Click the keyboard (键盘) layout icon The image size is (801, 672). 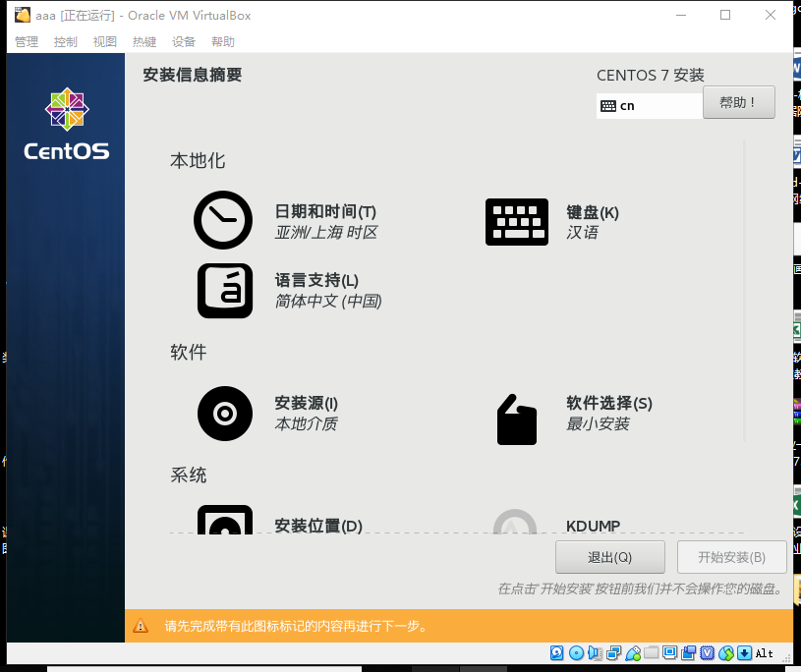(x=517, y=222)
